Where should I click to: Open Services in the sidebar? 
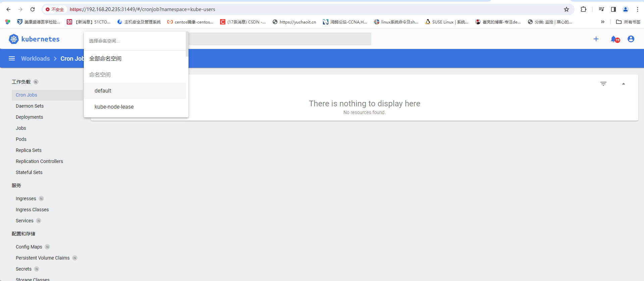(24, 221)
